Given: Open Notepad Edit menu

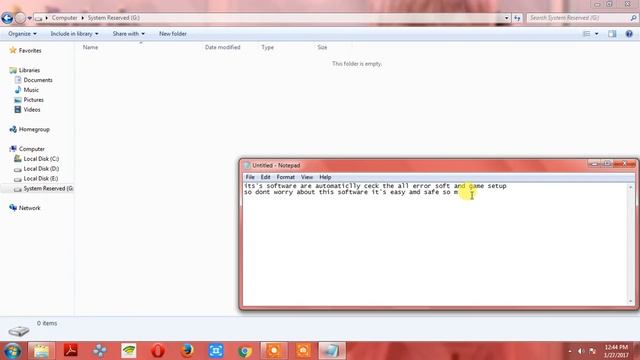Looking at the screenshot, I should click(265, 177).
